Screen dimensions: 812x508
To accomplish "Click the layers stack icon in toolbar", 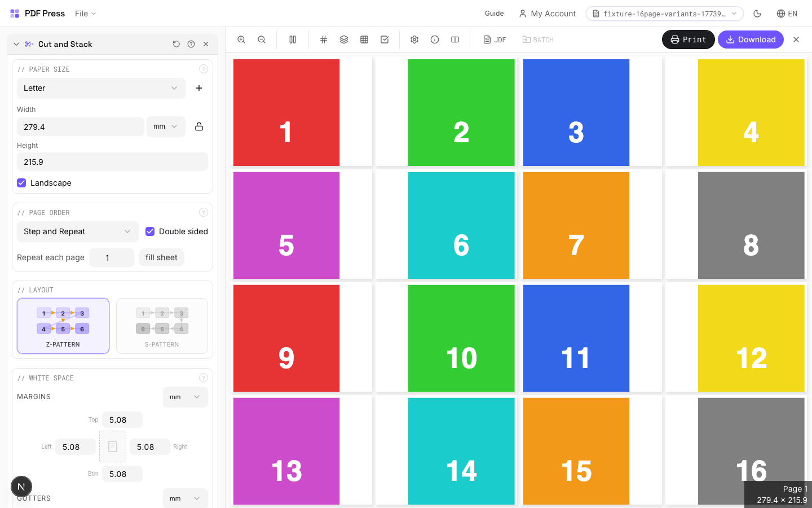I will tap(344, 40).
